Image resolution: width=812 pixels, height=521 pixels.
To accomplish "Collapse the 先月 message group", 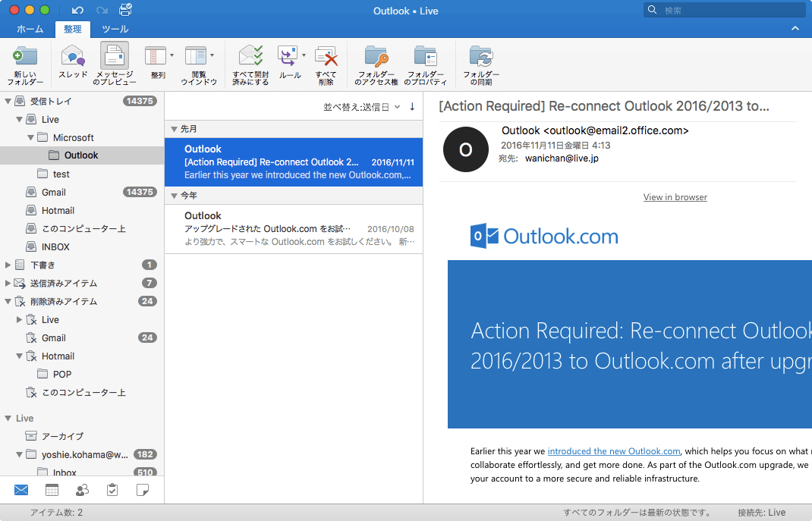I will click(174, 129).
